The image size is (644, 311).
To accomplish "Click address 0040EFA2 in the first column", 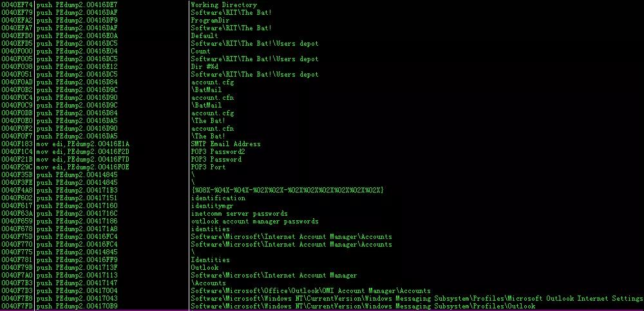I will coord(17,20).
